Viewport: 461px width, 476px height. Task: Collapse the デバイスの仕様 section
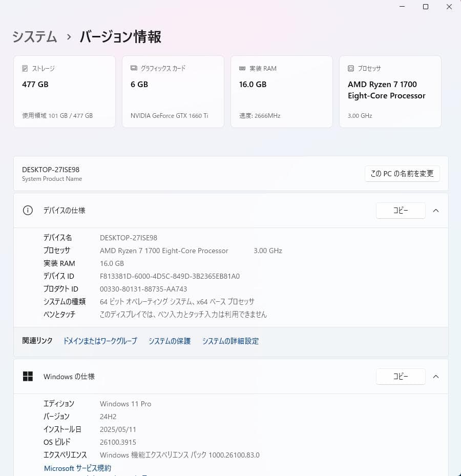click(436, 210)
